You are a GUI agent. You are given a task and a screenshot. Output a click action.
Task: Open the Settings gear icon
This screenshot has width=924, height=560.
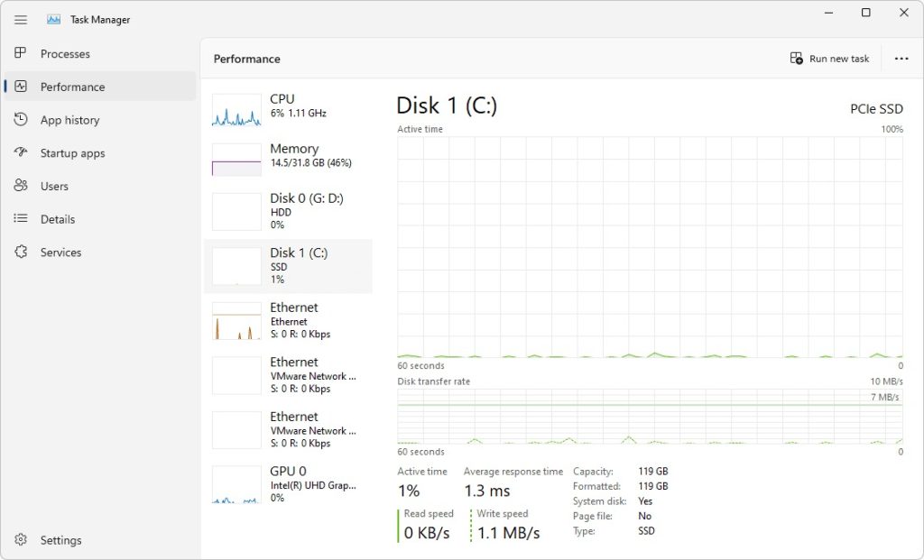click(x=21, y=540)
